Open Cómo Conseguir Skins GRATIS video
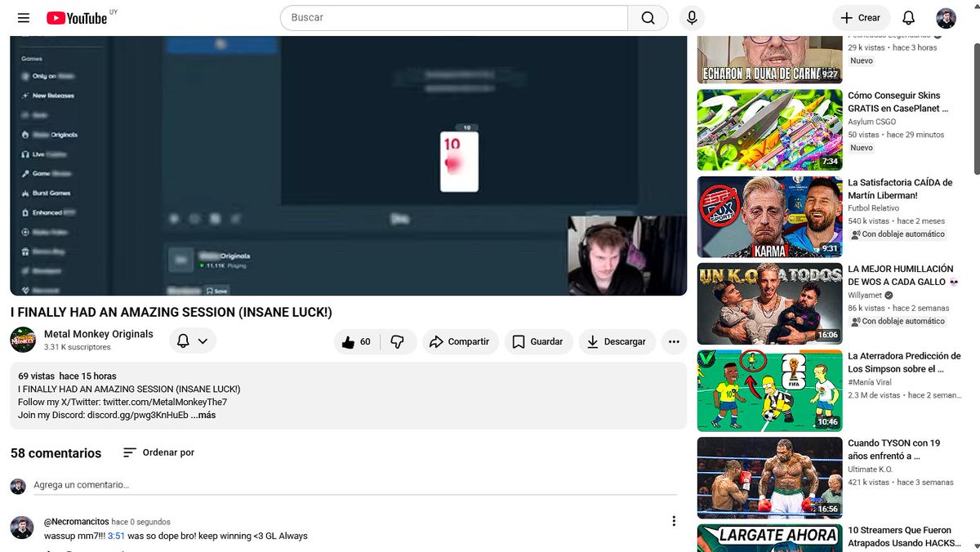The width and height of the screenshot is (980, 552). [898, 101]
